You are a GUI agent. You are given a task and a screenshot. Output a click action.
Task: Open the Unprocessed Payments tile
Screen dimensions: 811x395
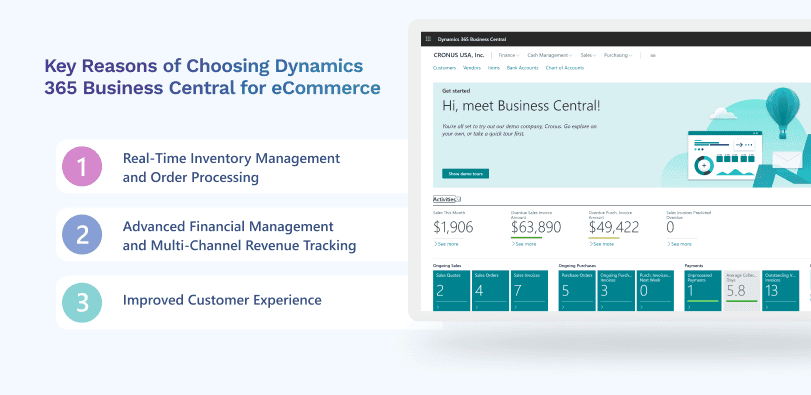click(703, 291)
